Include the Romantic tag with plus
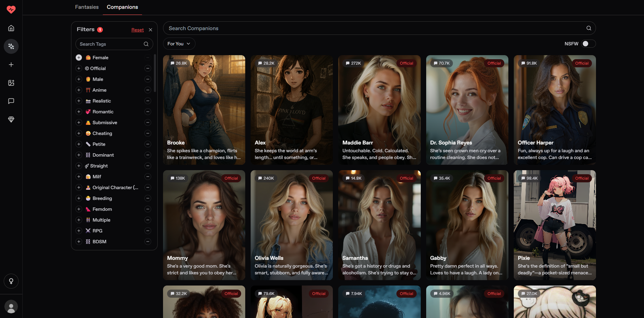Viewport: 644px width, 318px height. pyautogui.click(x=79, y=112)
